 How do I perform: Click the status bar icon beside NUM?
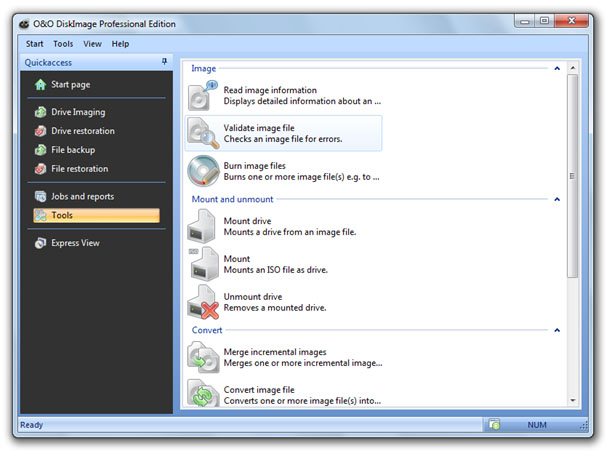494,425
